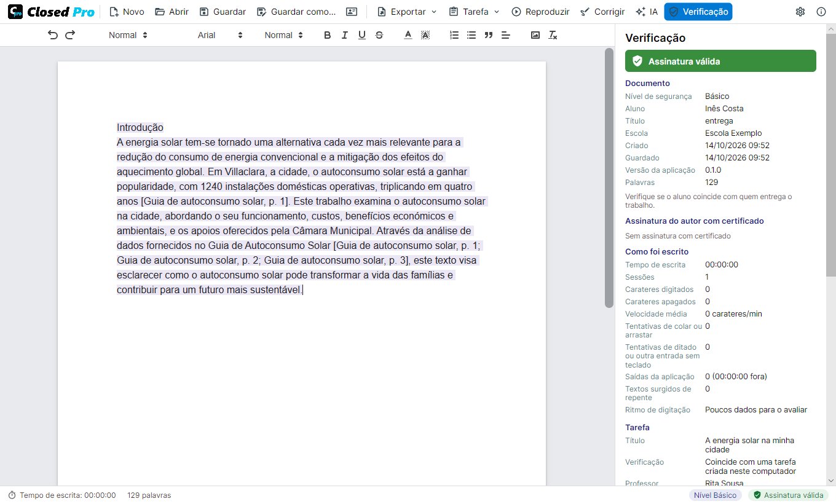Click Abrir to open a file
This screenshot has height=504, width=836.
[172, 12]
